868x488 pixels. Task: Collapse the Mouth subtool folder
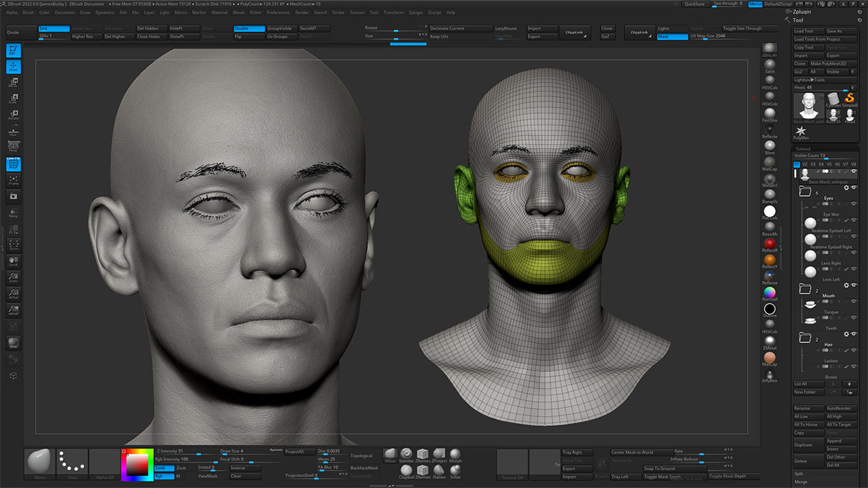[x=805, y=289]
